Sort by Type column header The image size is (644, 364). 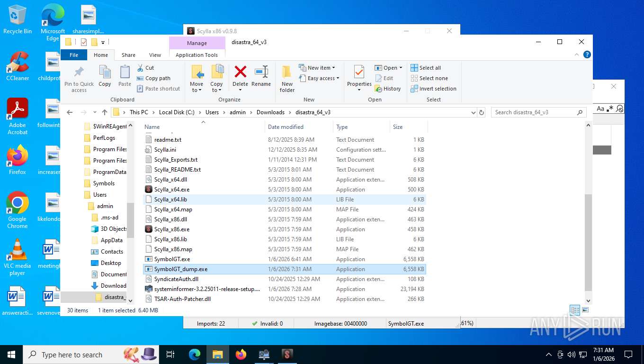[361, 127]
